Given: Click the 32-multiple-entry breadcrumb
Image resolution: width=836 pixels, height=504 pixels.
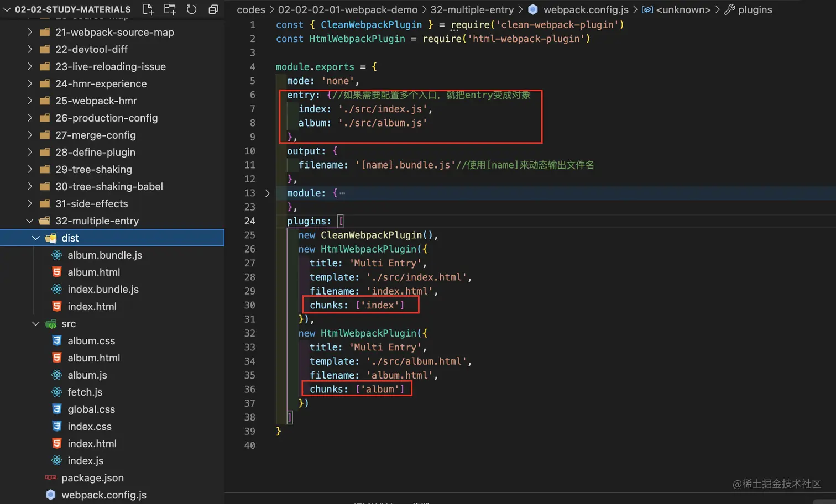Looking at the screenshot, I should (x=472, y=9).
